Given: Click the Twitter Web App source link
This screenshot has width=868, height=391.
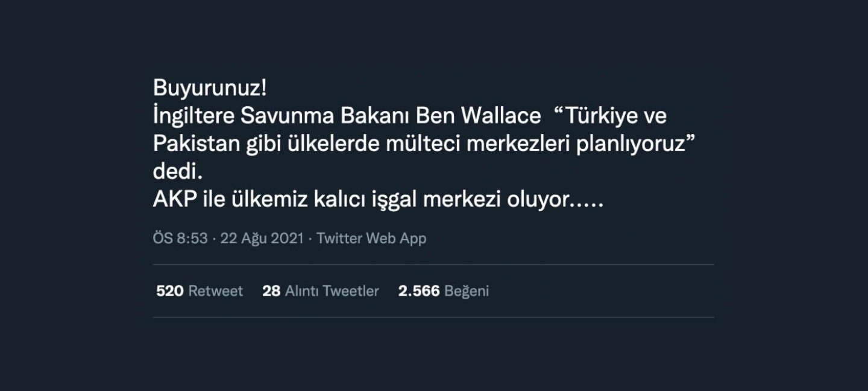Looking at the screenshot, I should point(371,238).
